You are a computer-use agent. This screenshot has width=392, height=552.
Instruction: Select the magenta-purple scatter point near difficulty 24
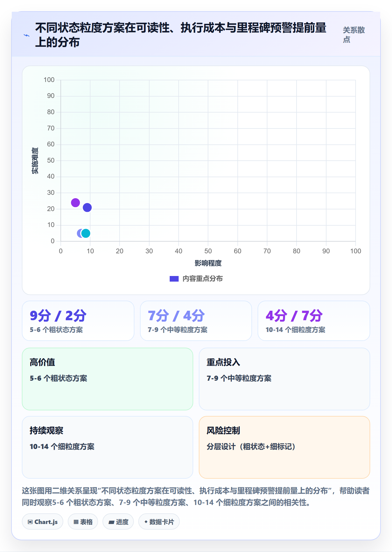(x=75, y=203)
